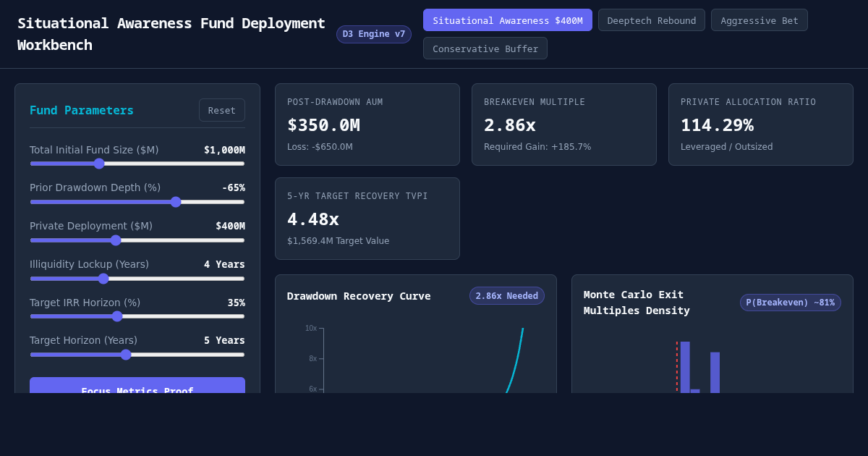Choose the Aggressive Bet scenario
This screenshot has height=456, width=868.
tap(759, 20)
